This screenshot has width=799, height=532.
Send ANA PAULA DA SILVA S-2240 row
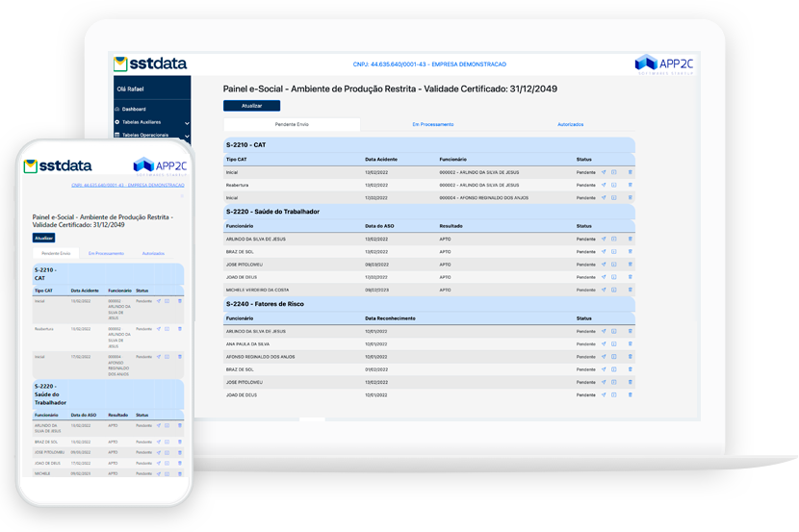click(x=604, y=344)
